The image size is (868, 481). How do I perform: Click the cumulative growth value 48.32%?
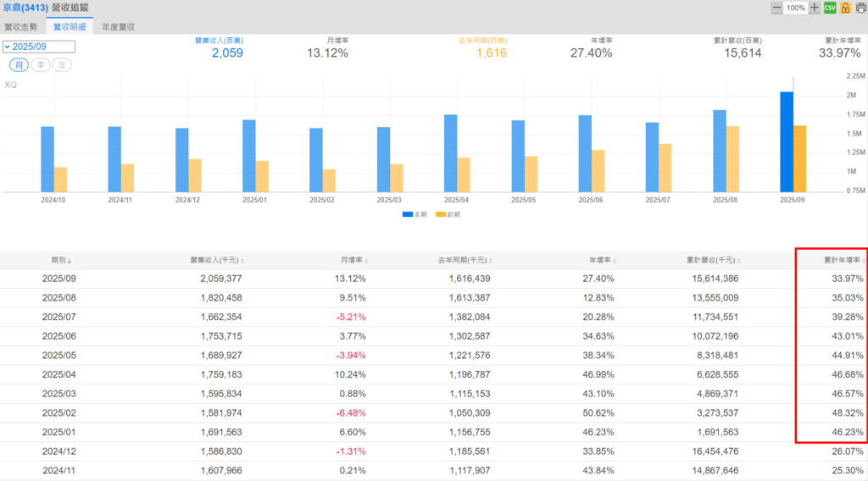[848, 413]
